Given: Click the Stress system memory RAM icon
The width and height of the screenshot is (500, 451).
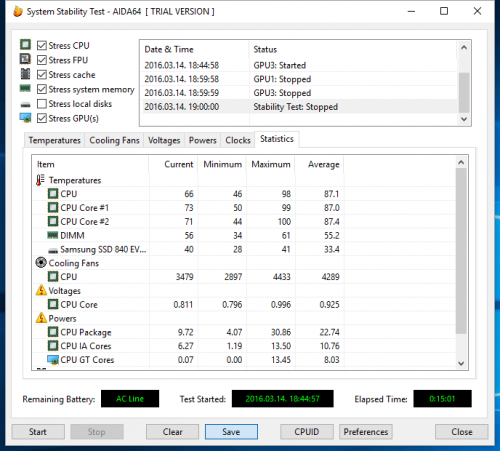Looking at the screenshot, I should (25, 88).
